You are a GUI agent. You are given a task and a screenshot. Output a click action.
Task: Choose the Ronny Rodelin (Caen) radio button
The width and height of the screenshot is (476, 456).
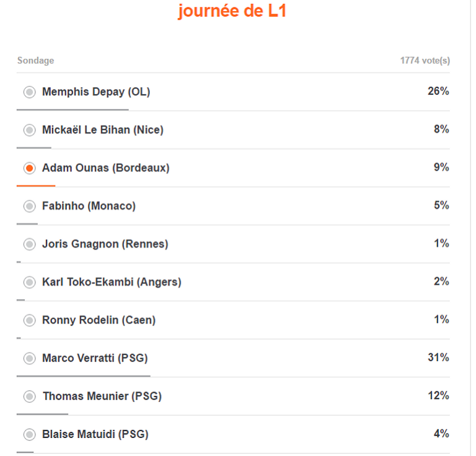[29, 320]
